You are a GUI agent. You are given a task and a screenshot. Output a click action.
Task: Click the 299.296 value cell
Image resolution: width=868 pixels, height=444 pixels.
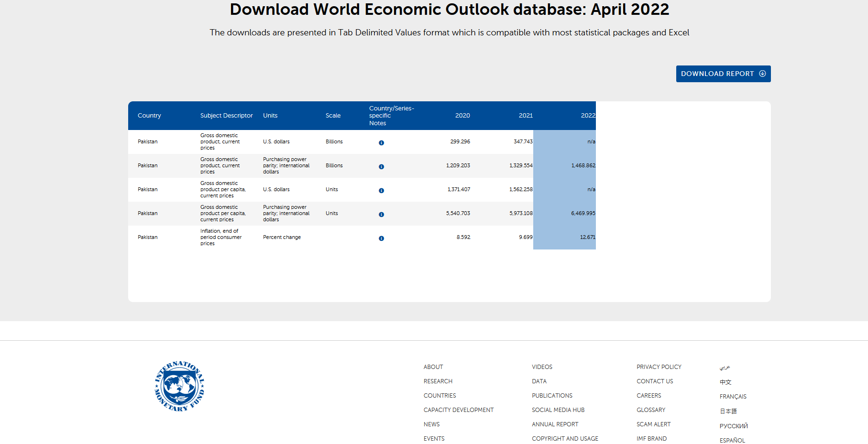coord(460,141)
